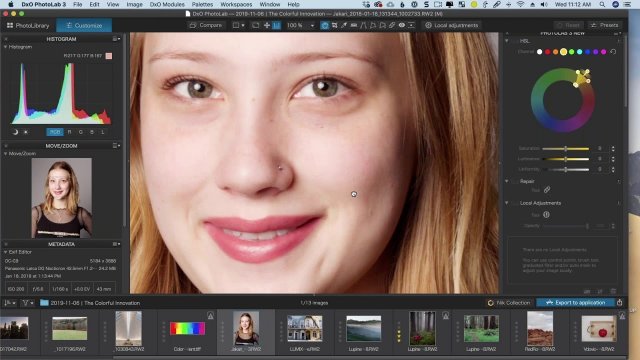Click the portrait preview in Move/Zoom panel
Screen dimensions: 640x360
(x=62, y=198)
